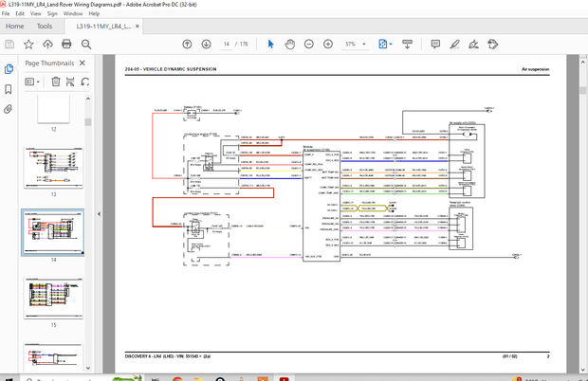This screenshot has height=381, width=588.
Task: Expand the thumbnail options menu dropdown
Action: tap(34, 82)
